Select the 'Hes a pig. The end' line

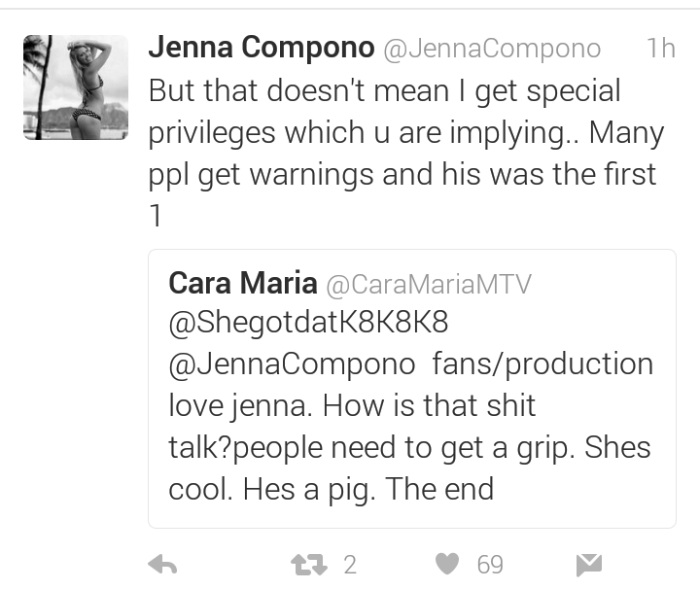(368, 490)
